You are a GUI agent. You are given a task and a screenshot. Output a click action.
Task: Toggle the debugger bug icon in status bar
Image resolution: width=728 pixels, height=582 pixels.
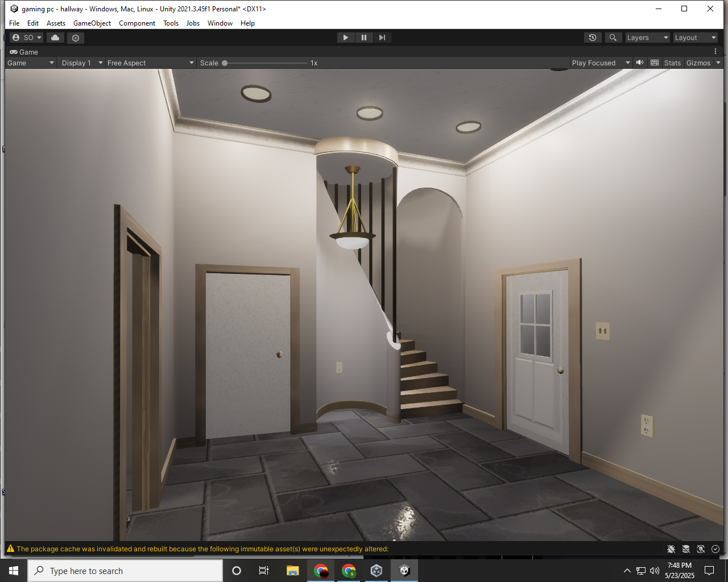click(x=671, y=549)
